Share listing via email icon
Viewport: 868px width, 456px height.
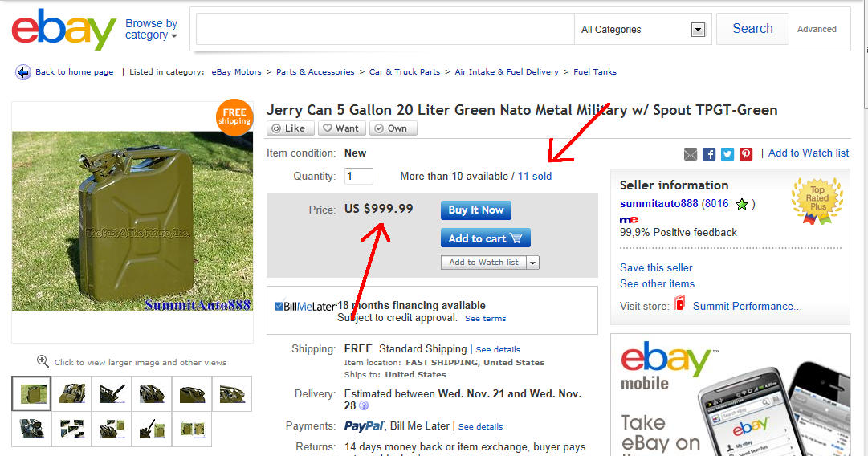pyautogui.click(x=691, y=153)
